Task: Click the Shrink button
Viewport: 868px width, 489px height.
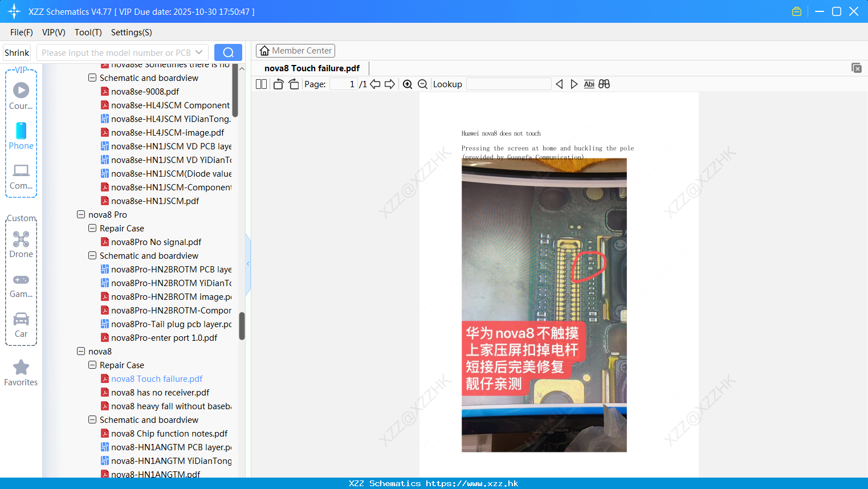Action: 17,52
